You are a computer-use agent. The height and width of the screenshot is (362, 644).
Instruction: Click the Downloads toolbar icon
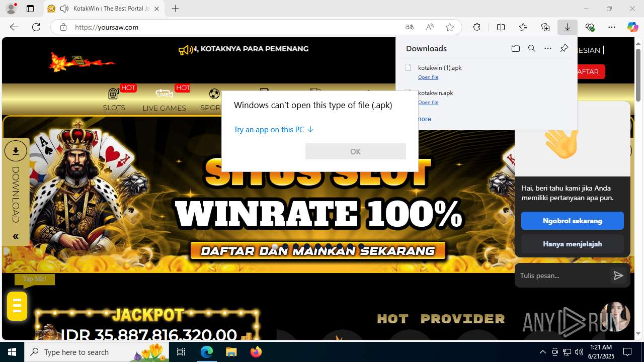tap(568, 27)
